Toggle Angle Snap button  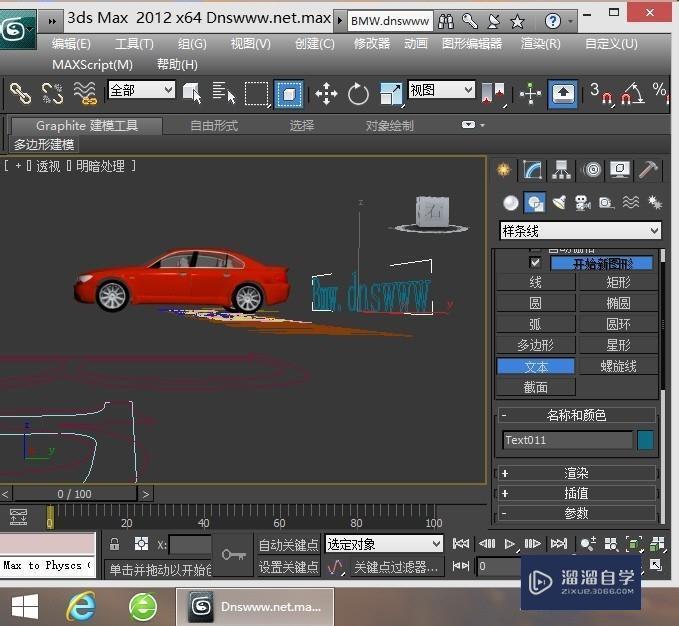[632, 94]
